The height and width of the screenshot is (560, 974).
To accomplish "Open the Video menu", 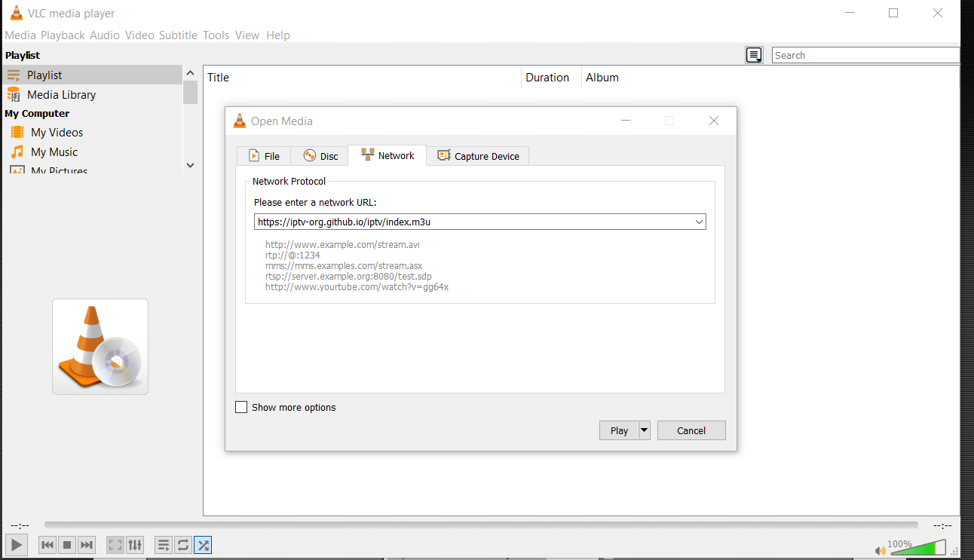I will coord(139,35).
